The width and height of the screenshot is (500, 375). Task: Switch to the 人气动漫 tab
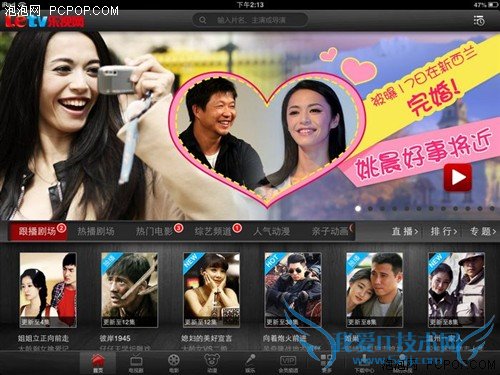coord(271,231)
